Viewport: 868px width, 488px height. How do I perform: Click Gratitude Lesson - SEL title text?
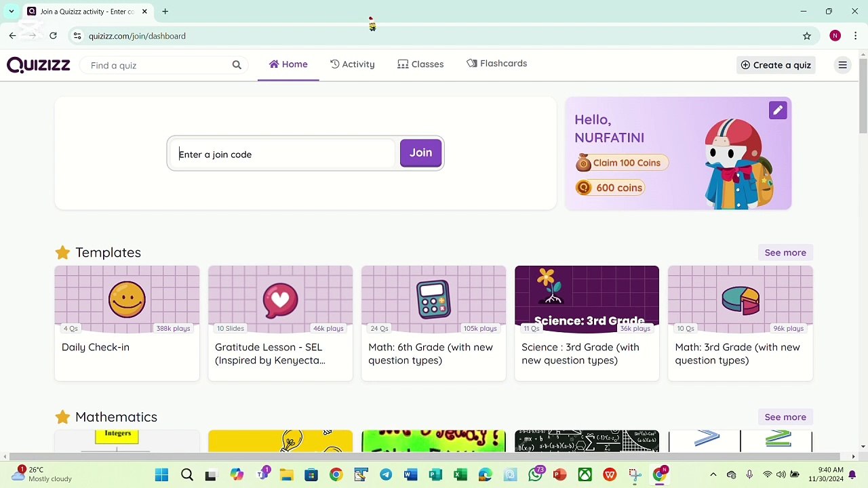point(270,354)
